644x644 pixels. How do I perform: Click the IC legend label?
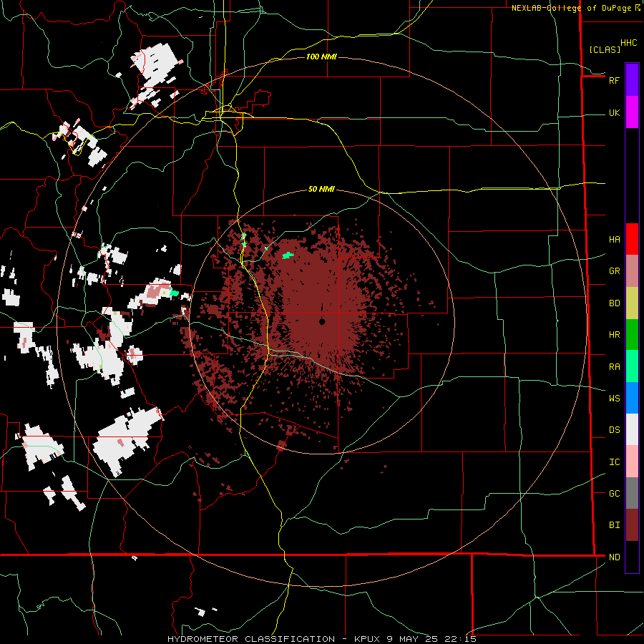point(614,462)
